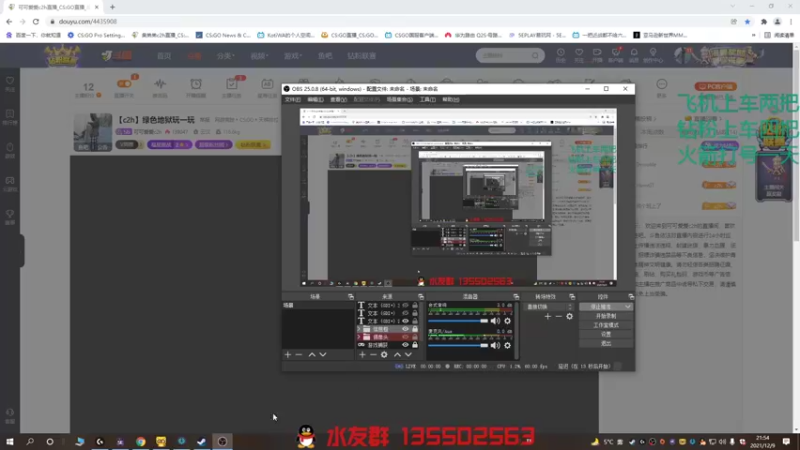Expand the grey-highlighted source group

[x=359, y=329]
